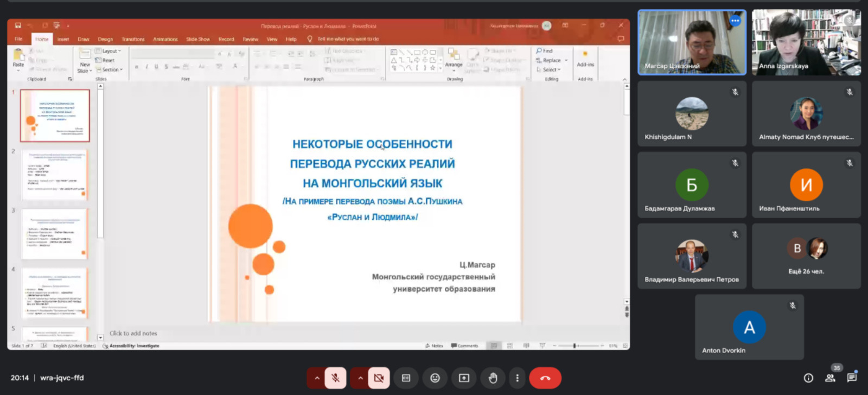Open the emoji reactions button

pyautogui.click(x=435, y=378)
